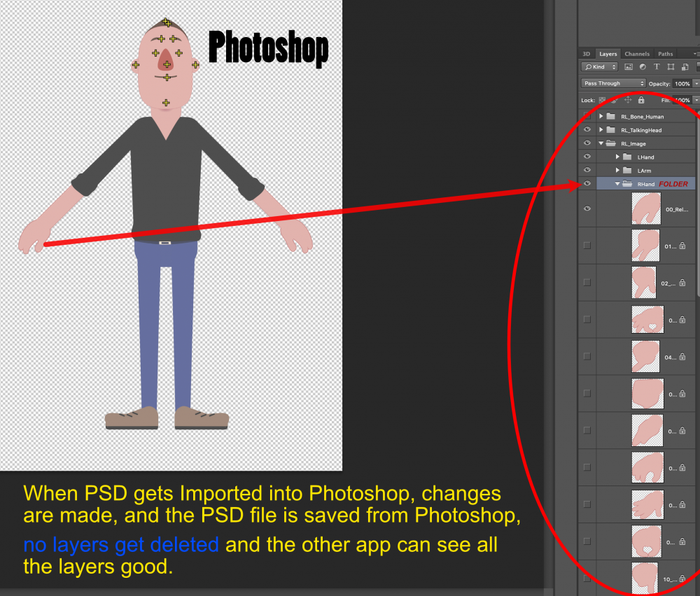The width and height of the screenshot is (700, 596).
Task: Collapse the RHand folder
Action: 617,183
